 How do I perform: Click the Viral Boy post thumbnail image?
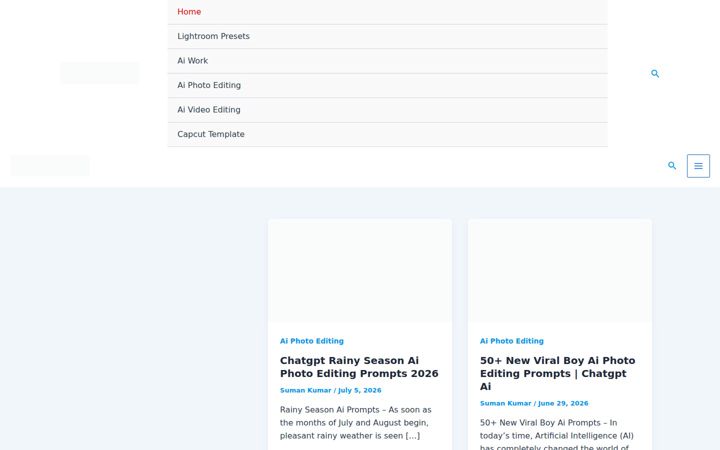pos(560,271)
